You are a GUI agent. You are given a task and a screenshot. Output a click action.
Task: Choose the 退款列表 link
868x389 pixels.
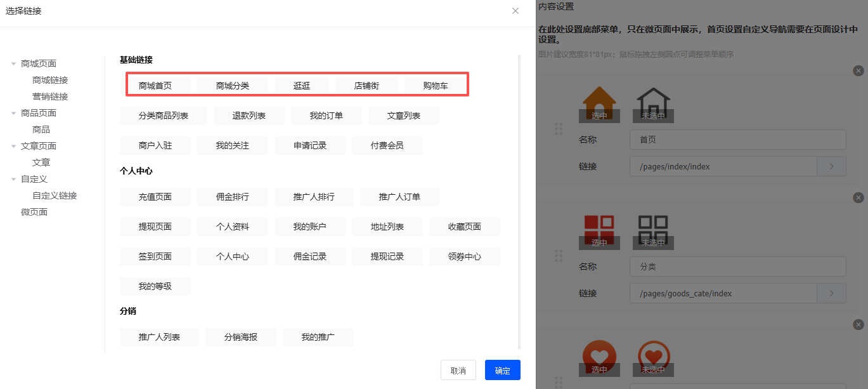(x=249, y=115)
